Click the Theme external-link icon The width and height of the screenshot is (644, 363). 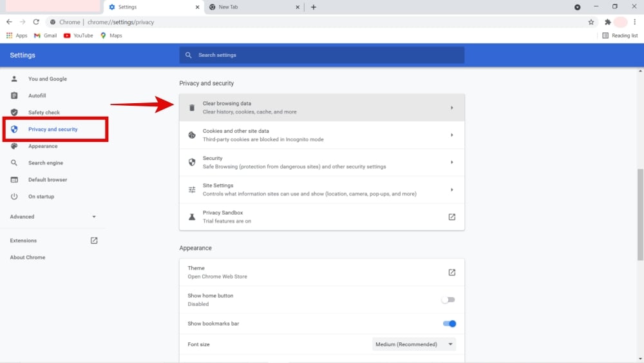click(x=452, y=273)
